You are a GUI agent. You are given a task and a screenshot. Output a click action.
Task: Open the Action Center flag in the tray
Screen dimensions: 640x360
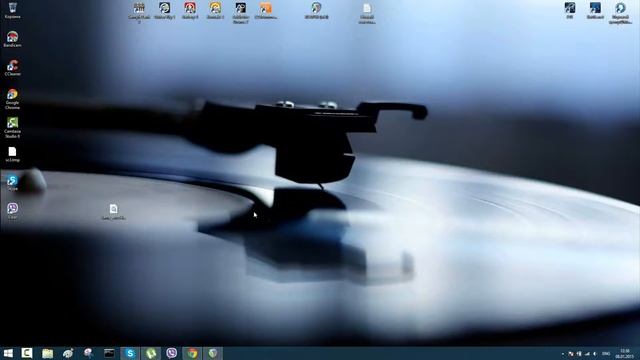click(571, 354)
